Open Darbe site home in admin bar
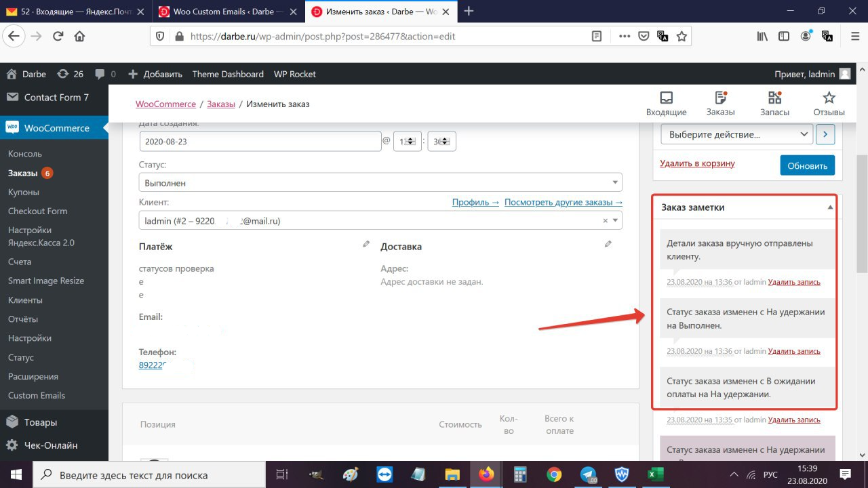868x488 pixels. click(26, 74)
